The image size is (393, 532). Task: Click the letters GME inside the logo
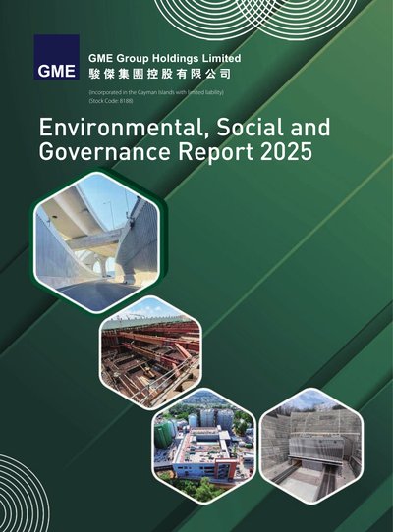click(x=56, y=71)
